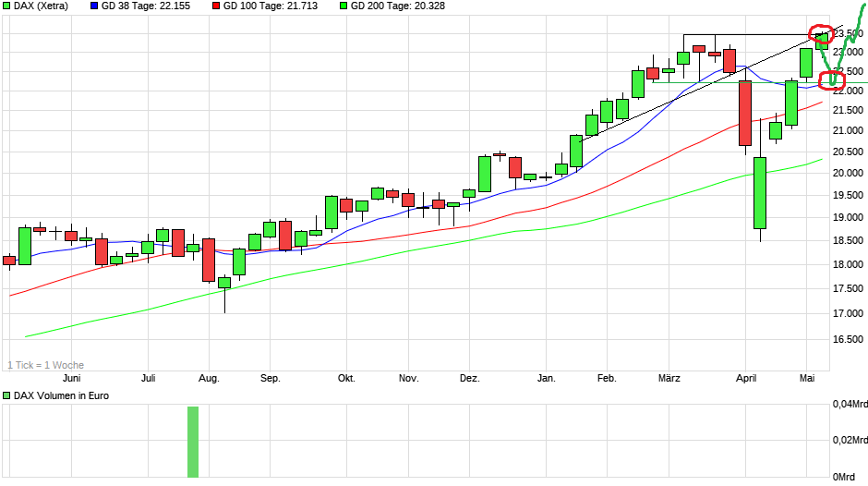Click the 0,04Mrd volume axis value
The height and width of the screenshot is (486, 868).
pyautogui.click(x=850, y=404)
